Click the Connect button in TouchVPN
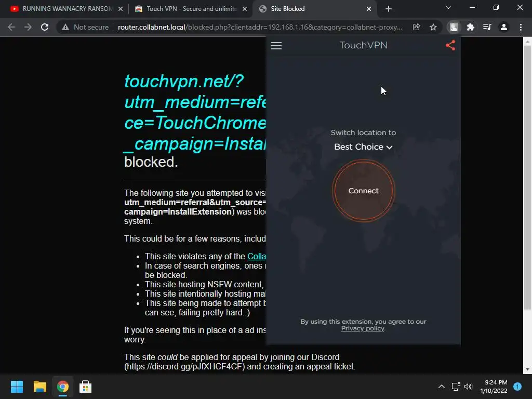 point(363,191)
